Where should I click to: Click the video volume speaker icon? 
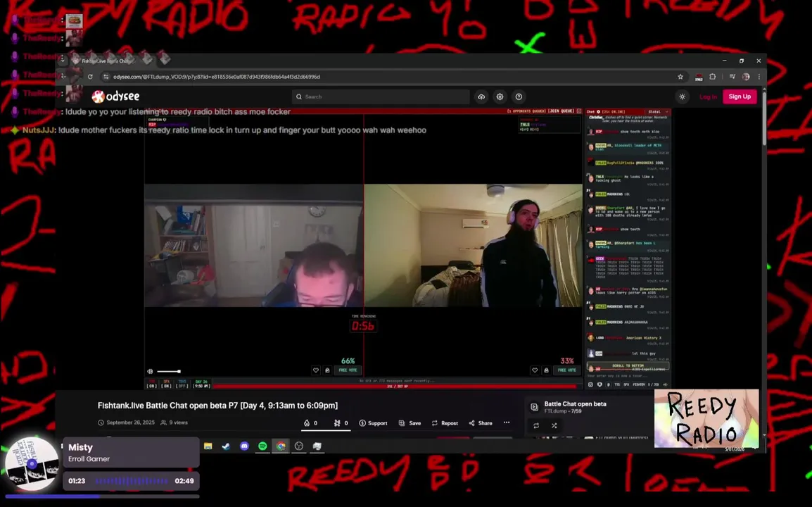click(x=150, y=371)
